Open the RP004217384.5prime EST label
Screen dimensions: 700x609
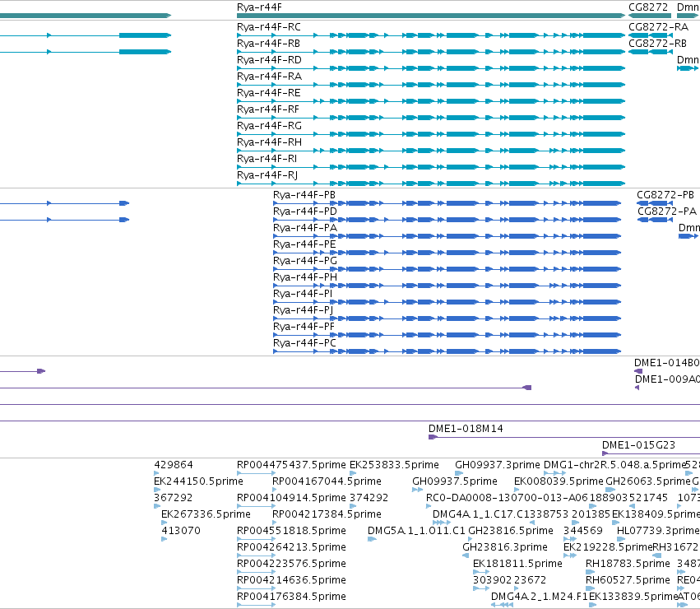pyautogui.click(x=327, y=514)
